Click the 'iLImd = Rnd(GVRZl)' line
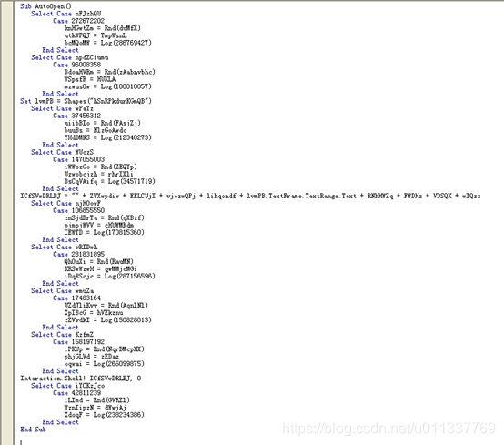Screen dimensions: 504x445 96,400
